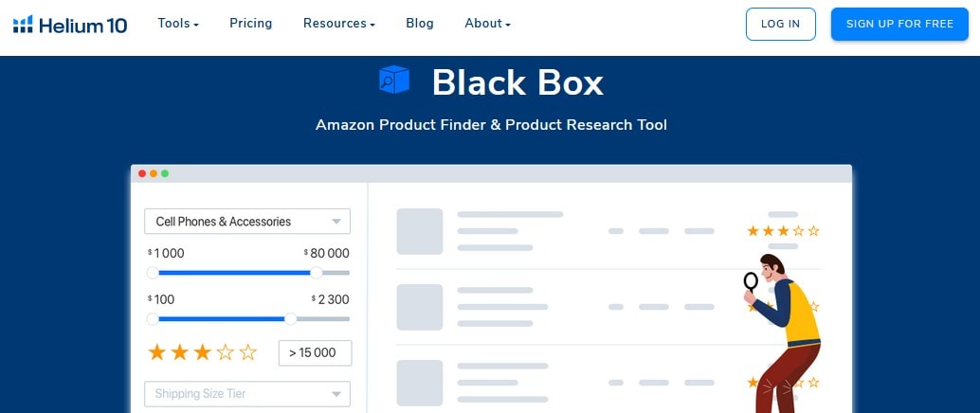This screenshot has height=413, width=980.
Task: Click the $2 300 slider handle
Action: 290,318
